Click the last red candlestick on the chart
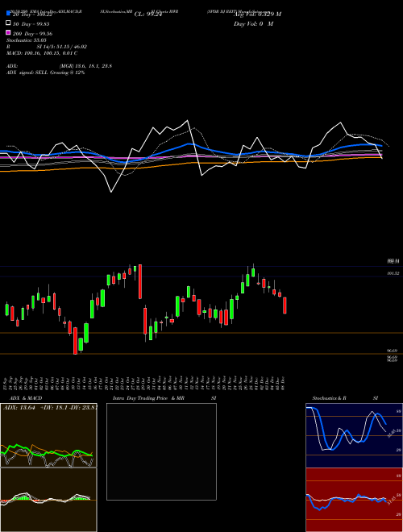The image size is (403, 532). coord(285,305)
